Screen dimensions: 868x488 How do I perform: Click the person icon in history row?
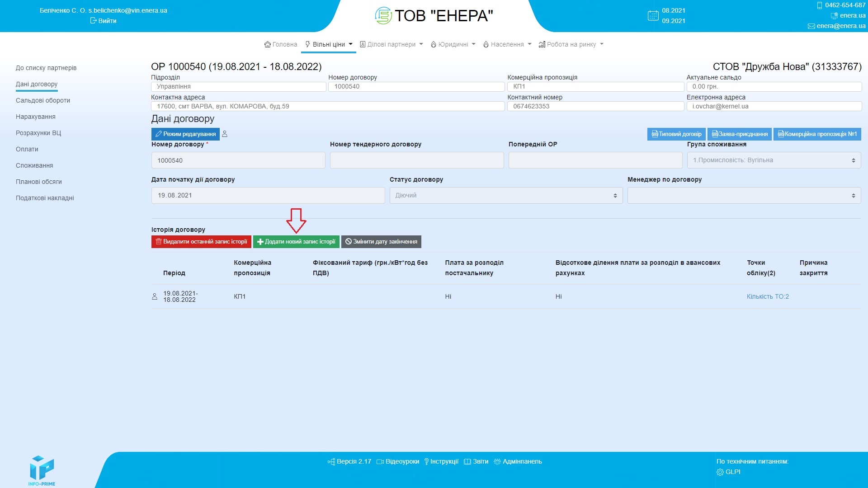coord(155,296)
